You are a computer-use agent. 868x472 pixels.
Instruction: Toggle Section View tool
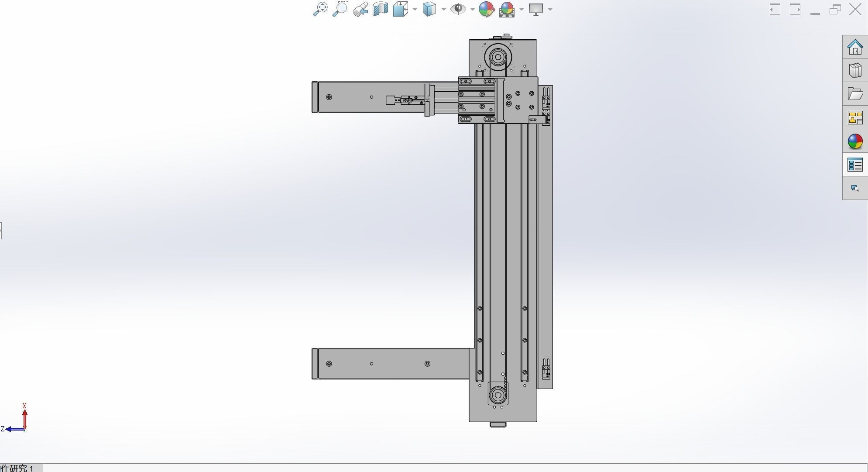coord(380,9)
